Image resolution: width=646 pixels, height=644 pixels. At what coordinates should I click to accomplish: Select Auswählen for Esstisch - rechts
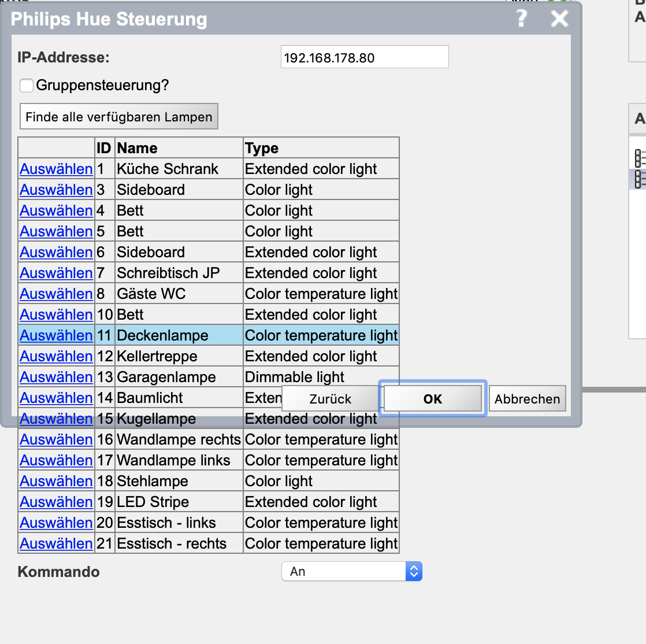pyautogui.click(x=56, y=543)
